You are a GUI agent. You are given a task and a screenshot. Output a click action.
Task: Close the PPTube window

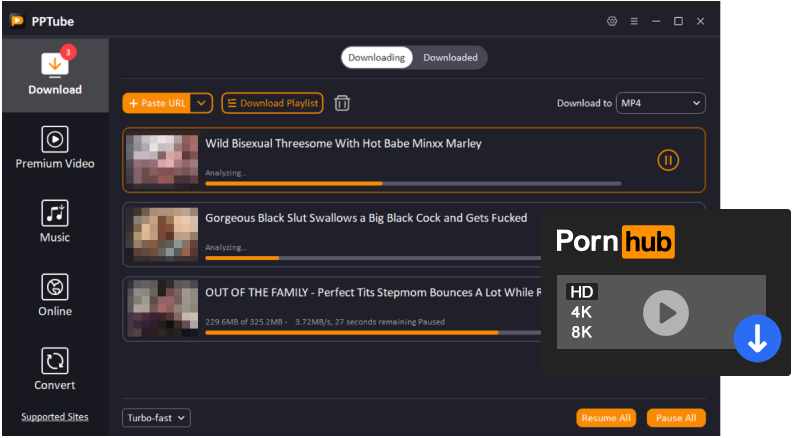701,21
